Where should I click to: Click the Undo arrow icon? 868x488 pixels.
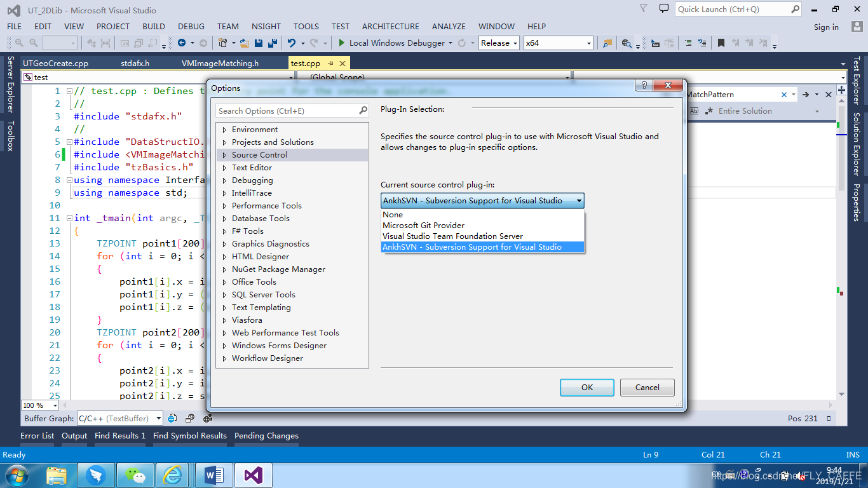pos(292,43)
